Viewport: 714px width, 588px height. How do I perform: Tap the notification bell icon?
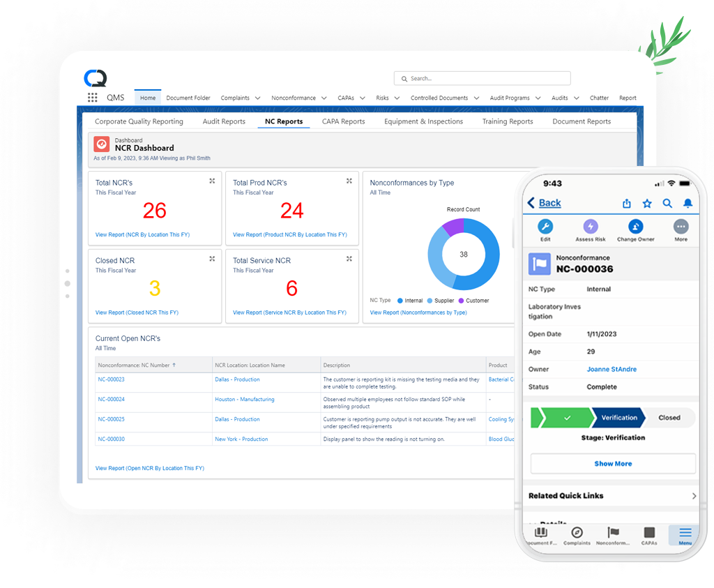(x=688, y=203)
